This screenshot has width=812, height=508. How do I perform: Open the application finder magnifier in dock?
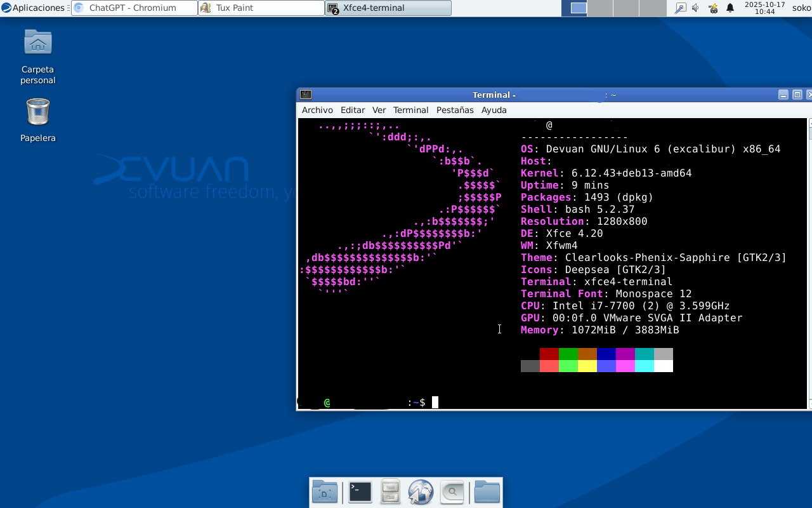452,492
